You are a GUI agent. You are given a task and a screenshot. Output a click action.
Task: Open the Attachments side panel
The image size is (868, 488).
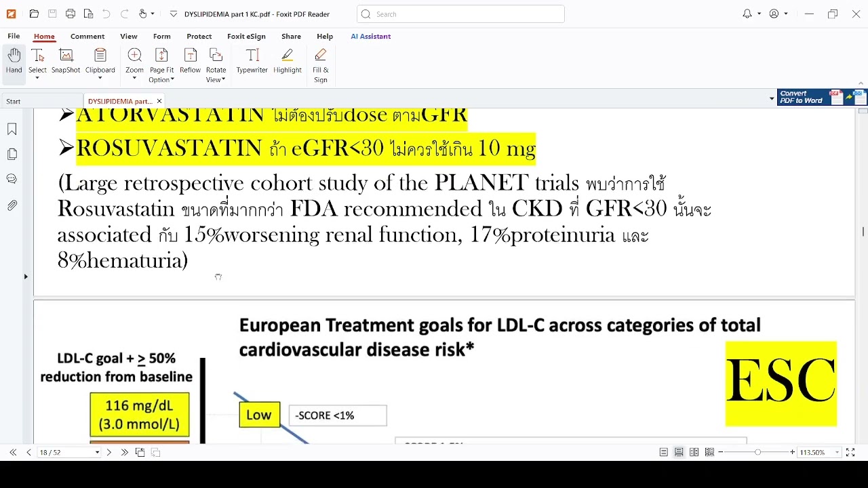[x=12, y=205]
